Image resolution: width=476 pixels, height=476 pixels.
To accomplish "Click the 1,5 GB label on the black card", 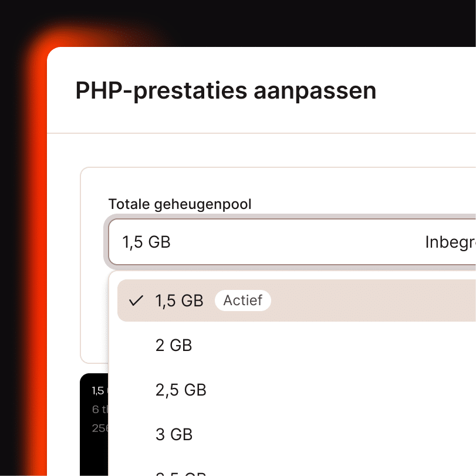I will [x=99, y=390].
